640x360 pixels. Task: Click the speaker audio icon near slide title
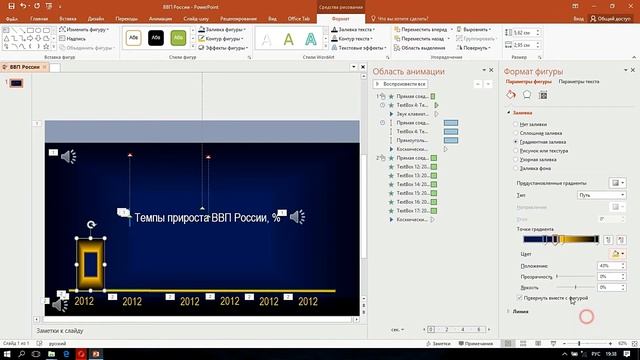pyautogui.click(x=297, y=217)
